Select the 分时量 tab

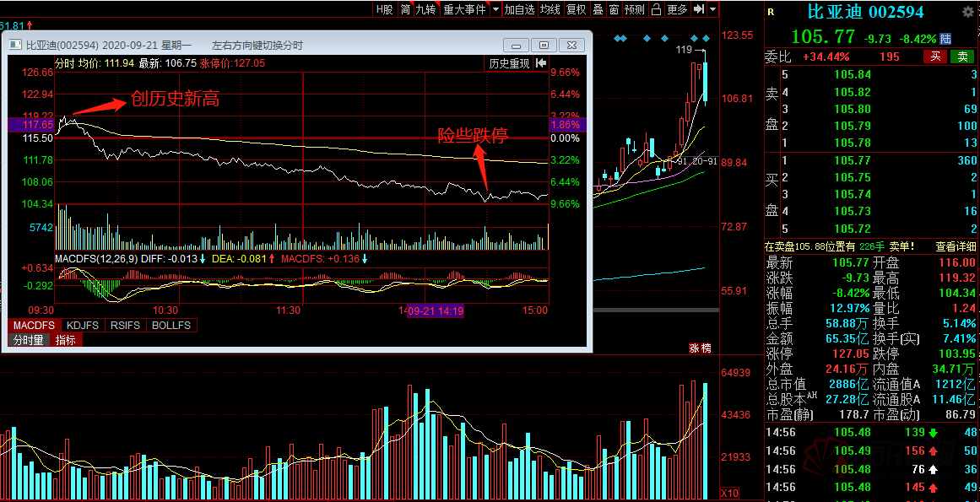click(29, 340)
